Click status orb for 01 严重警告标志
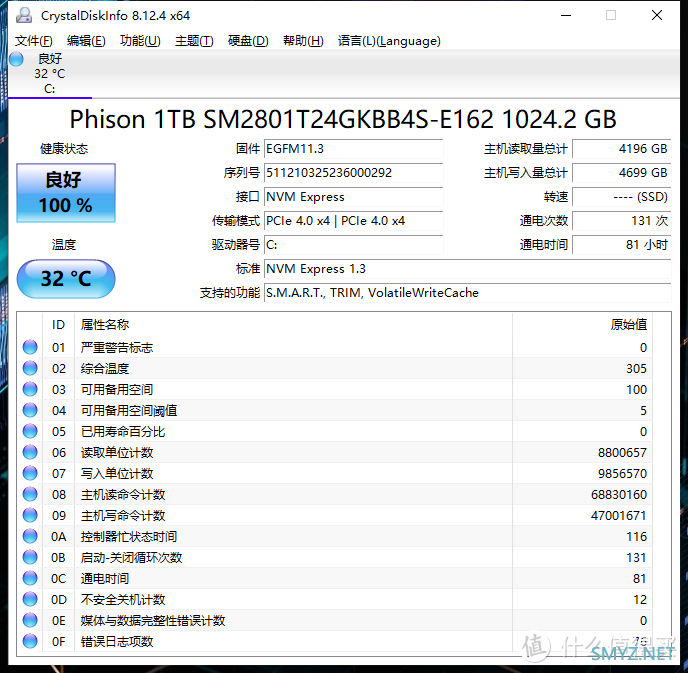 pyautogui.click(x=30, y=347)
